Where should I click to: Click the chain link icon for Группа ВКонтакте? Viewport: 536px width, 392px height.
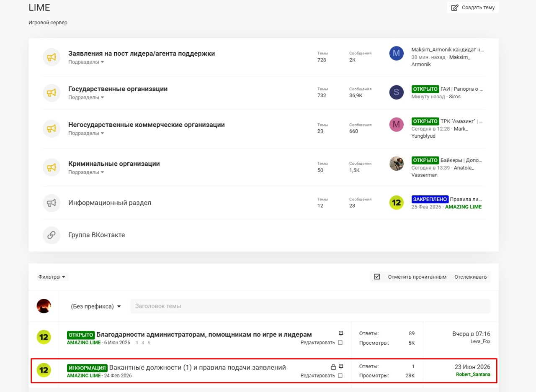tap(51, 235)
